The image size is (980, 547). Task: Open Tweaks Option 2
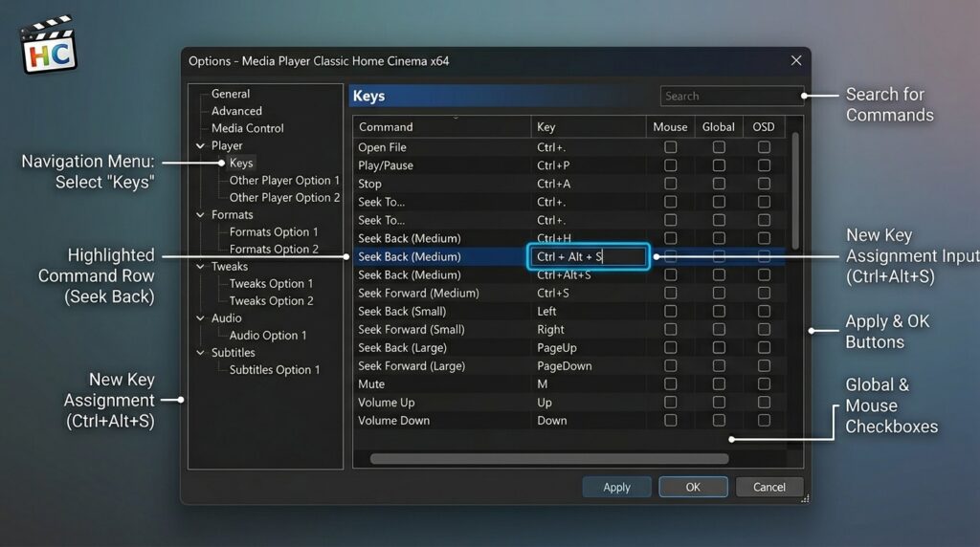tap(271, 300)
